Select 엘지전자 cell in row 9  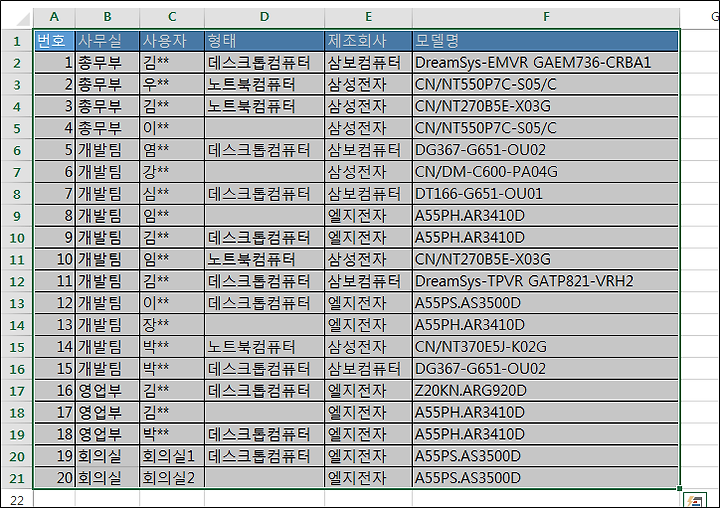(x=368, y=216)
